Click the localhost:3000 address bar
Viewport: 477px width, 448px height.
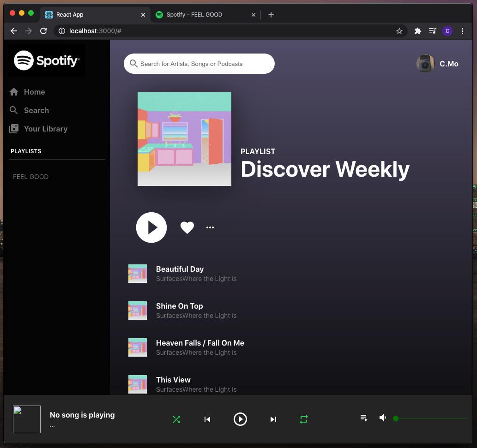click(x=230, y=31)
